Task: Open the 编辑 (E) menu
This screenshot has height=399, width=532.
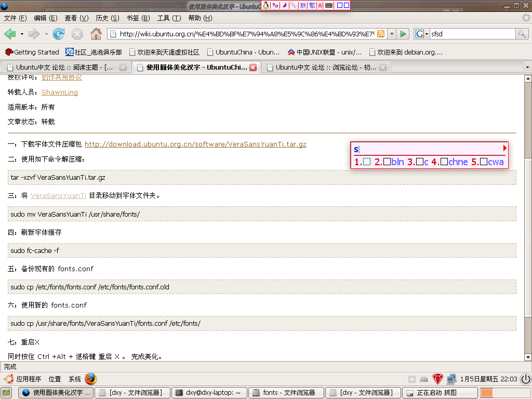Action: (x=46, y=18)
